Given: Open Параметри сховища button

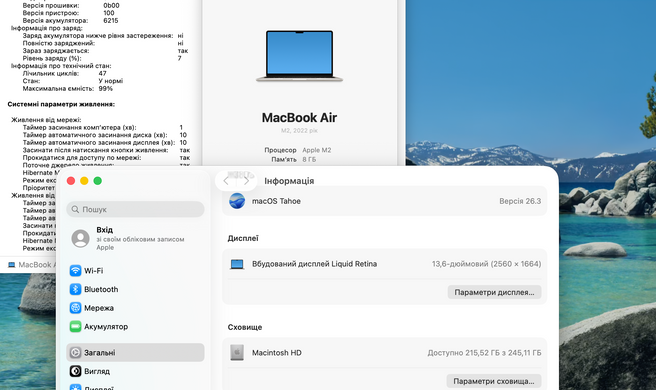Looking at the screenshot, I should [x=494, y=381].
